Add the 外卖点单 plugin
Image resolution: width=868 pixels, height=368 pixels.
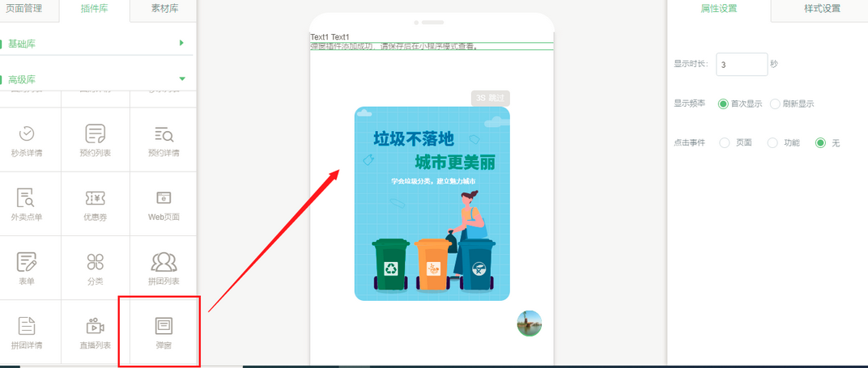pyautogui.click(x=27, y=203)
